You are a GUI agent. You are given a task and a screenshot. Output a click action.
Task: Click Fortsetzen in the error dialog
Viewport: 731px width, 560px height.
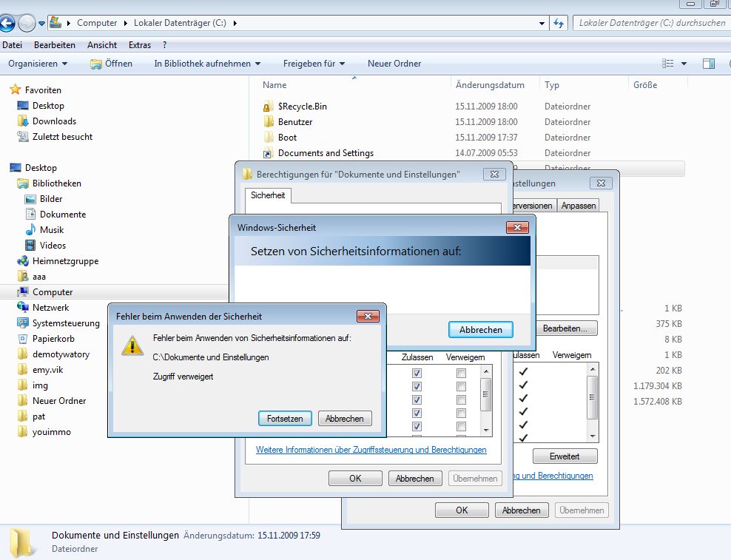(284, 419)
